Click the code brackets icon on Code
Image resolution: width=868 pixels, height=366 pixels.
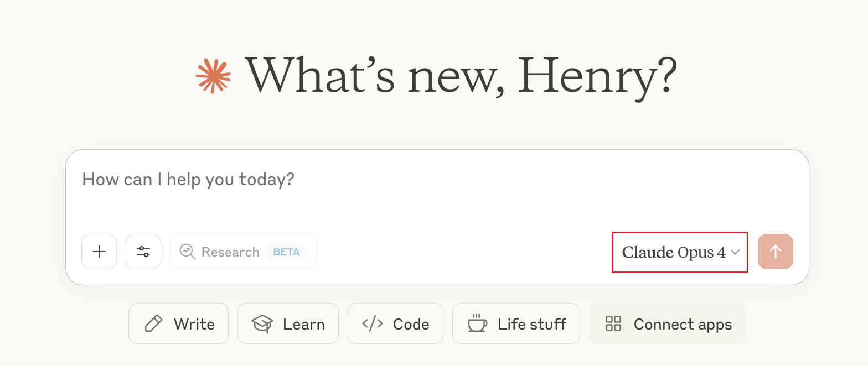click(x=372, y=323)
